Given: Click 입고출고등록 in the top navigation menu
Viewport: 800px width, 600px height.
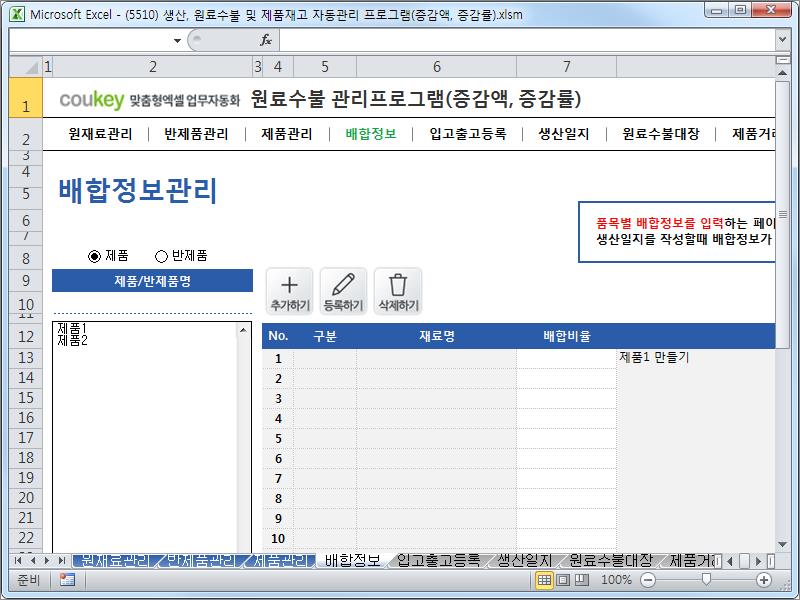Looking at the screenshot, I should coord(468,134).
